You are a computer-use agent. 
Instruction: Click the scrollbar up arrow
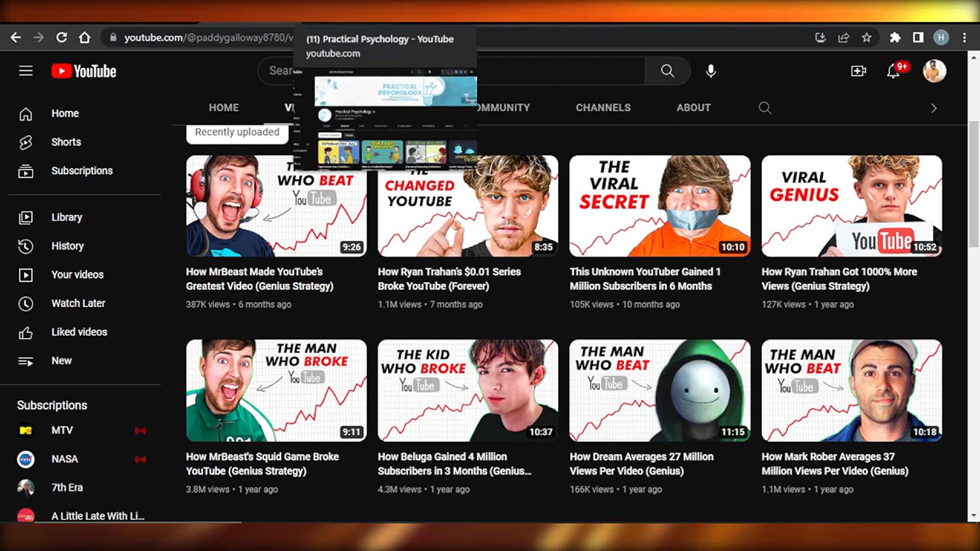973,57
